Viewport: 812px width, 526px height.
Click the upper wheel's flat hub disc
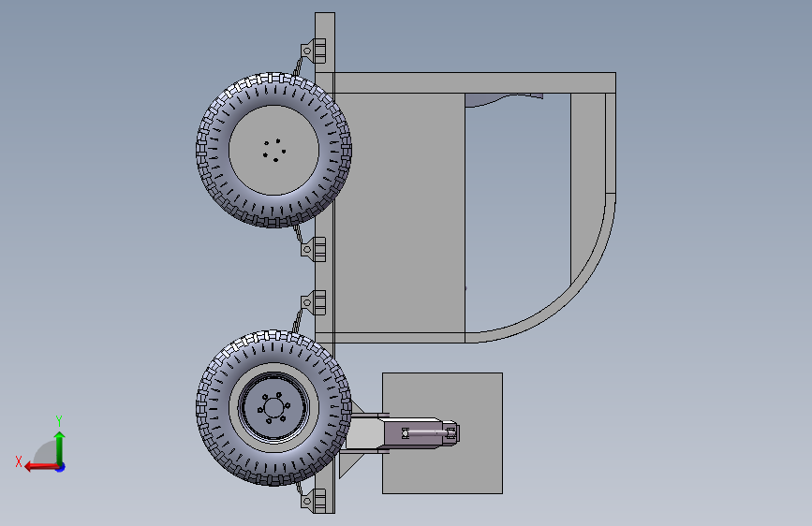click(x=273, y=150)
